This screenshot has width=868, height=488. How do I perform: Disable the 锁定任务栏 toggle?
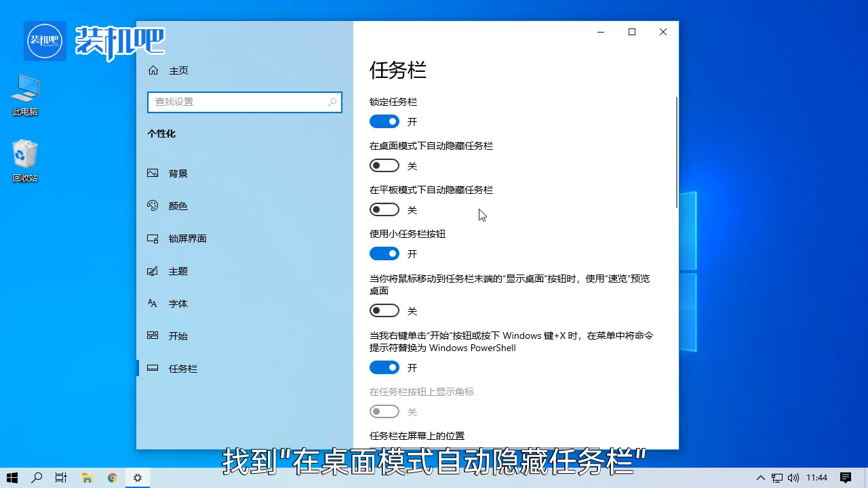click(384, 121)
